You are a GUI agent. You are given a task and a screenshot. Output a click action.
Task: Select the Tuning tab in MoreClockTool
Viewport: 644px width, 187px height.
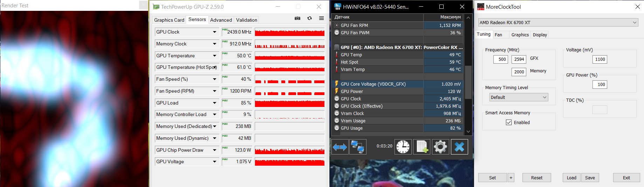[484, 34]
